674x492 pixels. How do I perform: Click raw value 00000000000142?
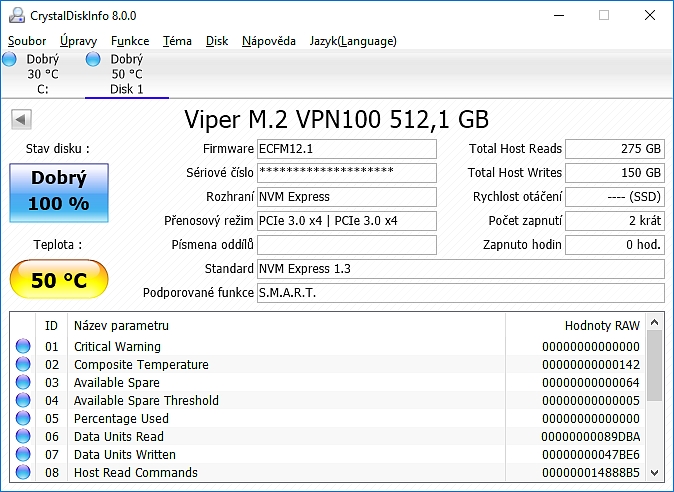click(591, 365)
